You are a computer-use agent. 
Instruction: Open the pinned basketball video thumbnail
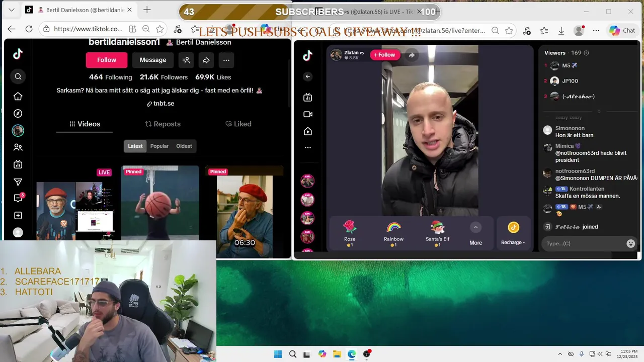(160, 204)
